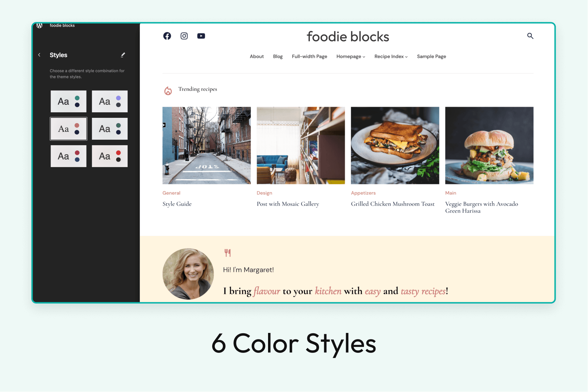Open Veggie Burgers with Avocado Green Harissa
588x392 pixels.
482,207
